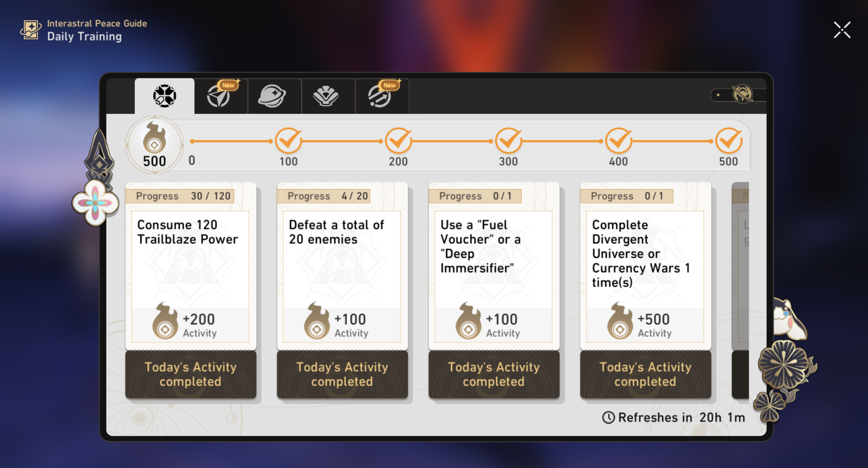This screenshot has height=468, width=868.
Task: Click the +500 Activity flame icon
Action: click(620, 321)
